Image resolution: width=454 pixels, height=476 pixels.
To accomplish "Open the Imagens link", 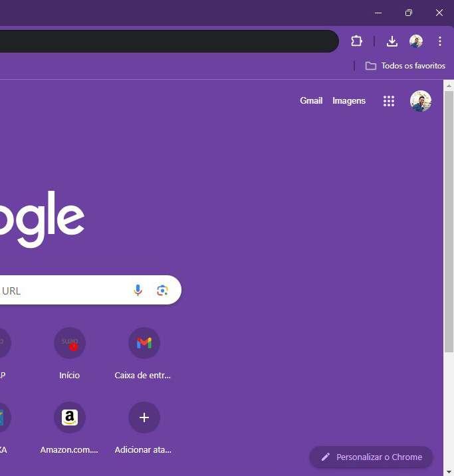I will click(x=349, y=100).
